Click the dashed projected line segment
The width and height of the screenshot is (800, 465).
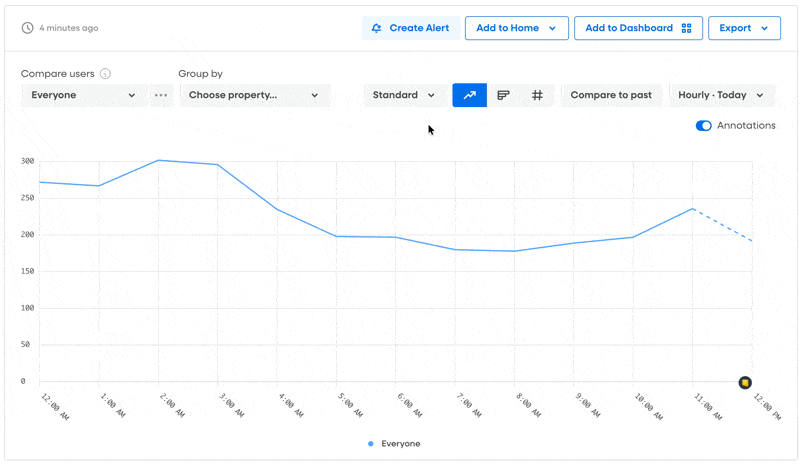(x=723, y=225)
